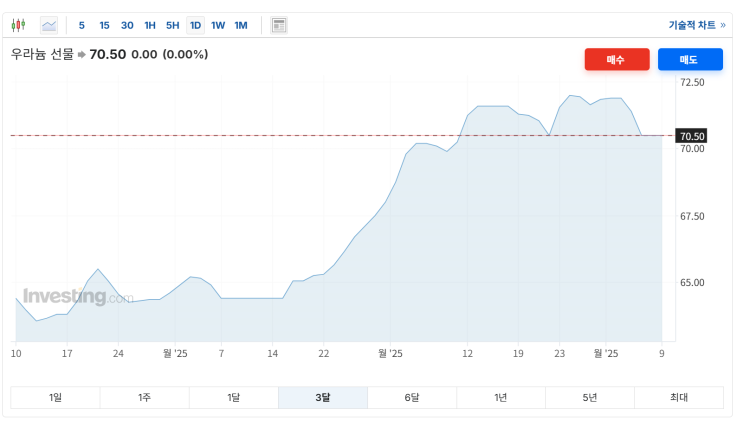Select the 1D interval
The width and height of the screenshot is (743, 433).
point(195,25)
